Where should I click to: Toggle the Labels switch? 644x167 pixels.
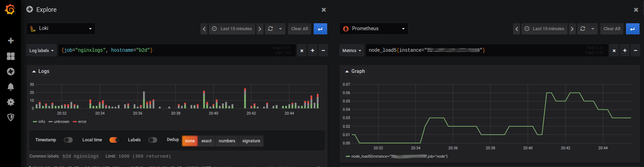click(153, 140)
